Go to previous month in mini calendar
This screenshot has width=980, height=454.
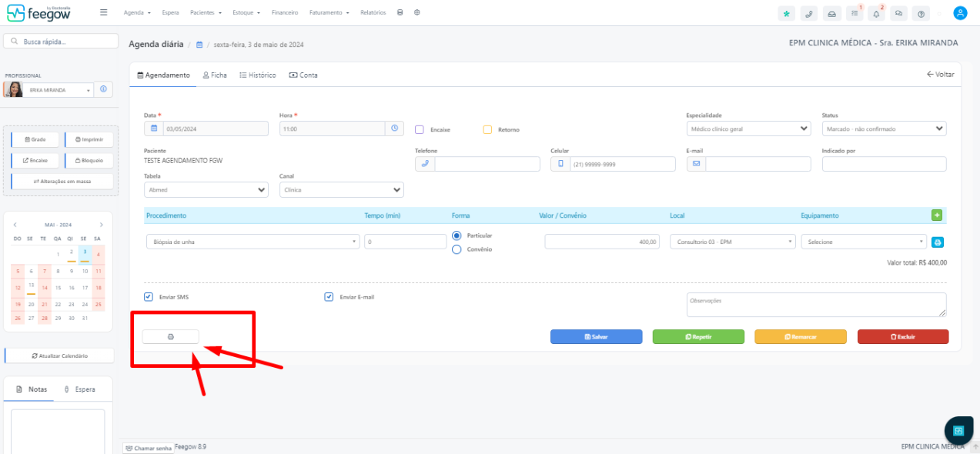click(x=15, y=225)
